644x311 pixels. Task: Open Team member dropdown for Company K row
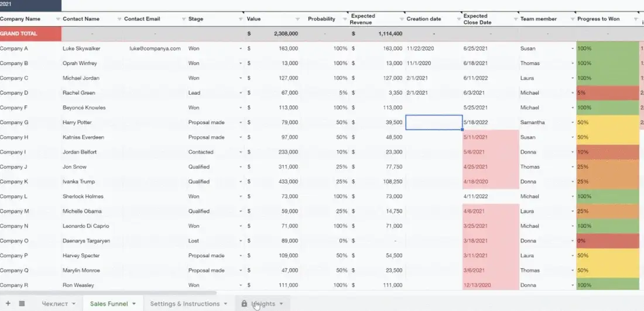click(x=573, y=182)
